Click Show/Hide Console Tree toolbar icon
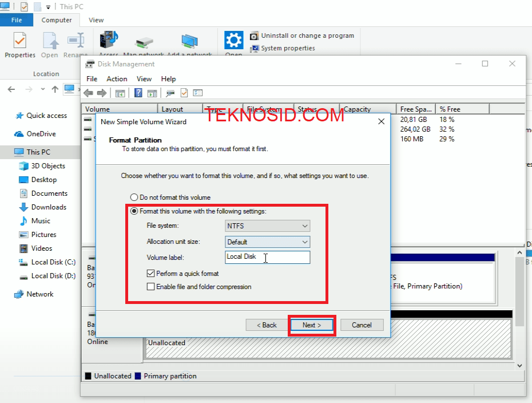Screen dimensions: 532x403 [120, 93]
